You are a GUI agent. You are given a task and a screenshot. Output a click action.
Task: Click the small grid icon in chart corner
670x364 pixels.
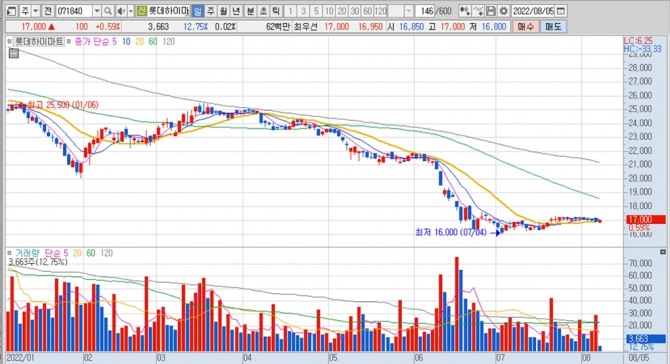[14, 53]
